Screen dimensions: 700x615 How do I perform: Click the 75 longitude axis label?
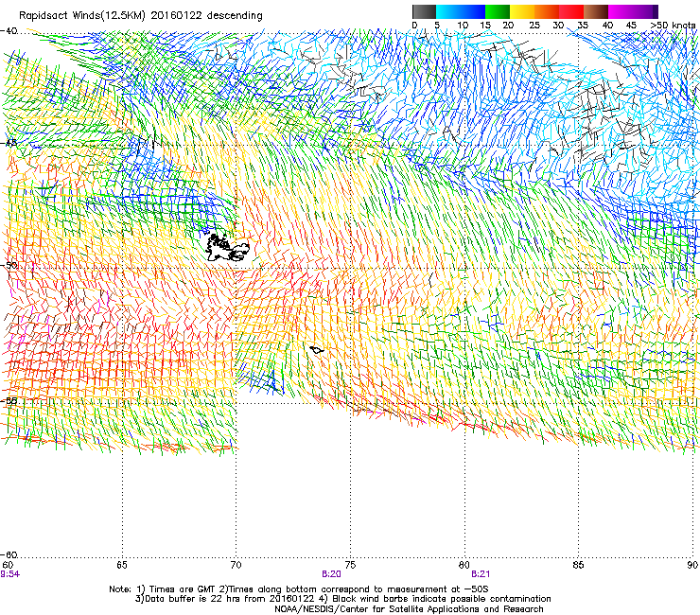[350, 565]
